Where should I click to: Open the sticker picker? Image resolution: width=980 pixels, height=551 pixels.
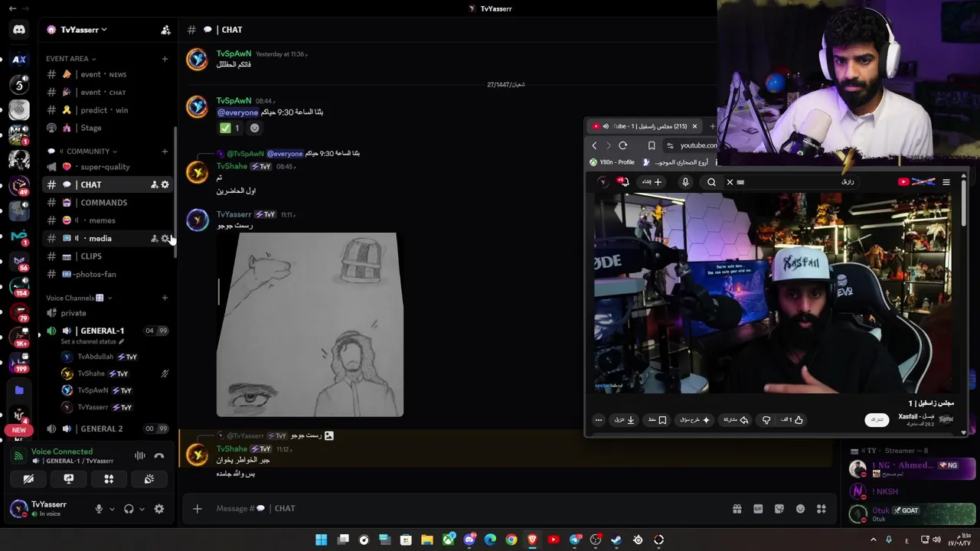[x=779, y=509]
